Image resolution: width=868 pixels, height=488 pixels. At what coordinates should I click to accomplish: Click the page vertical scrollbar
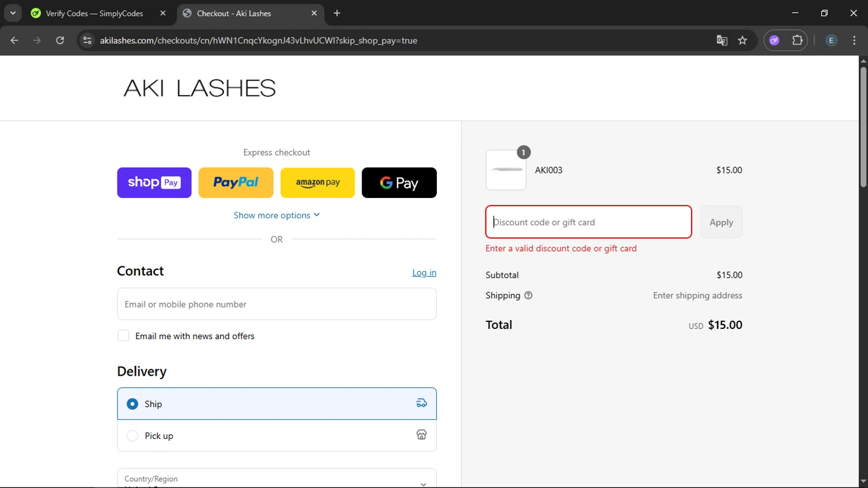click(x=863, y=127)
